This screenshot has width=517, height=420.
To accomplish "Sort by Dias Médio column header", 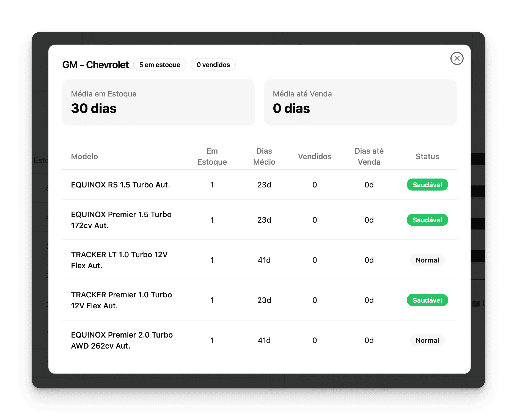I will tap(264, 157).
